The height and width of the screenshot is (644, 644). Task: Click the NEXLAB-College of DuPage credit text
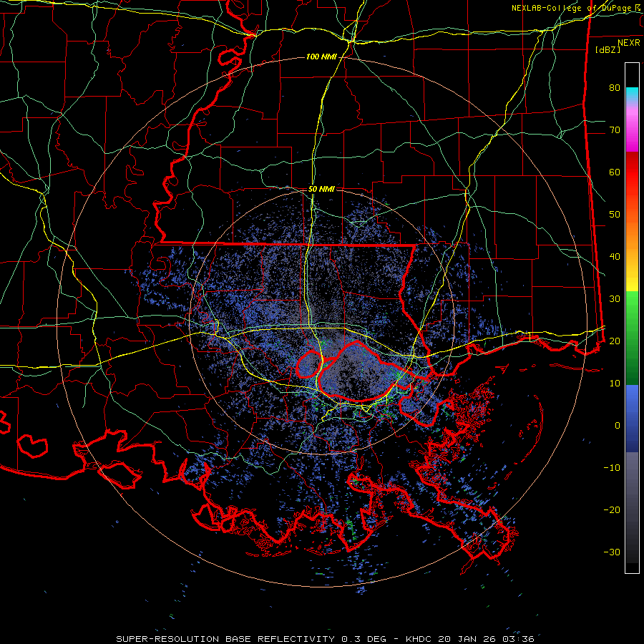[x=572, y=8]
